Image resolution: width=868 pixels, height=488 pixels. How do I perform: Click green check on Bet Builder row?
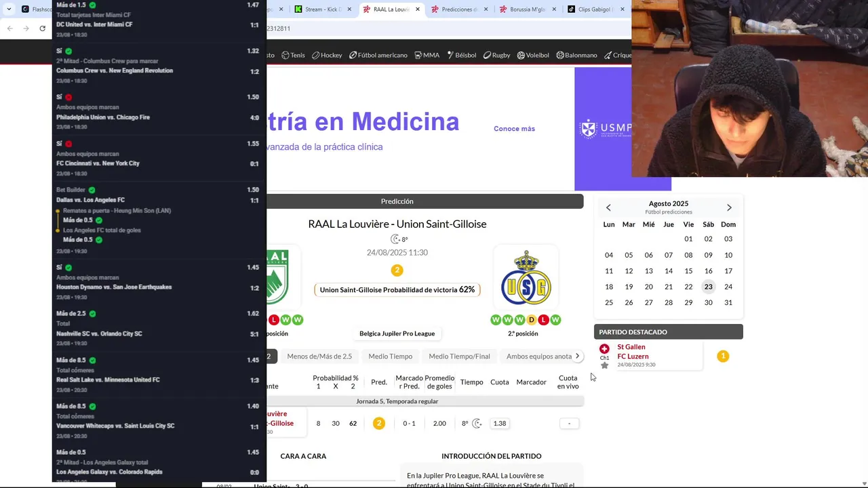(92, 190)
